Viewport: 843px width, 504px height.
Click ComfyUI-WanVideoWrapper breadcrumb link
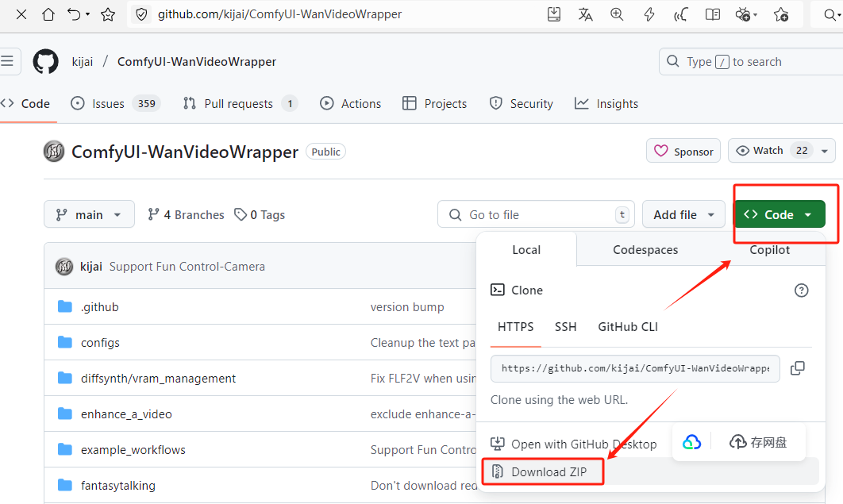pos(197,62)
